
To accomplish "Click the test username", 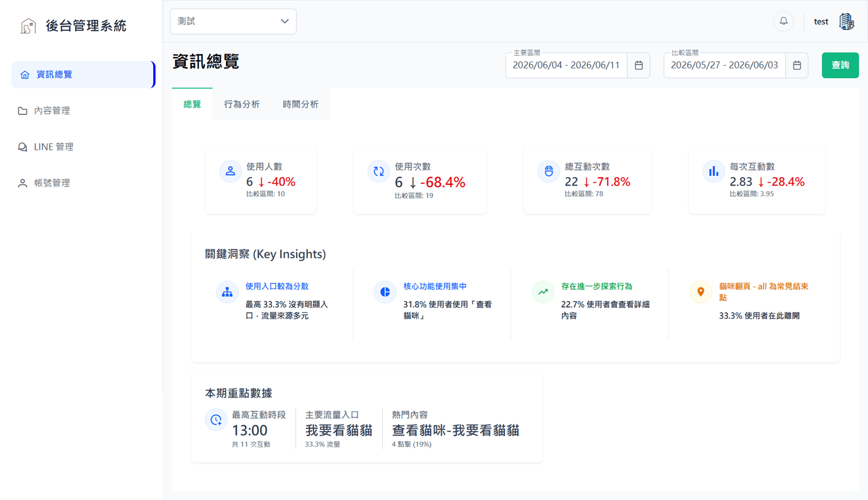I will [x=821, y=21].
